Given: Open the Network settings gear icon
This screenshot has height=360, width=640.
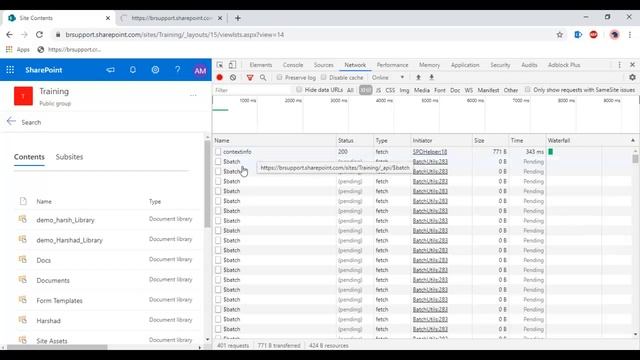Looking at the screenshot, I should tap(632, 77).
